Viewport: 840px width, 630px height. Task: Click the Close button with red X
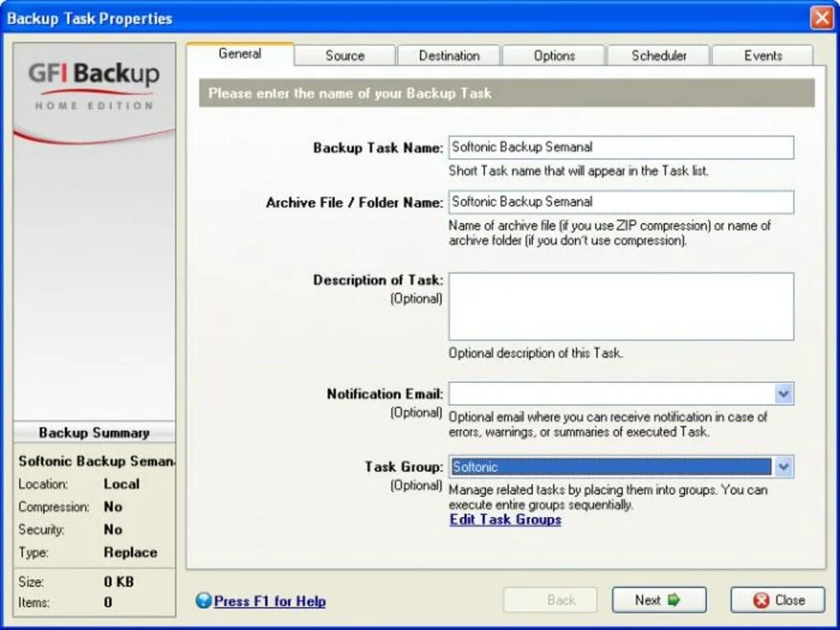778,600
